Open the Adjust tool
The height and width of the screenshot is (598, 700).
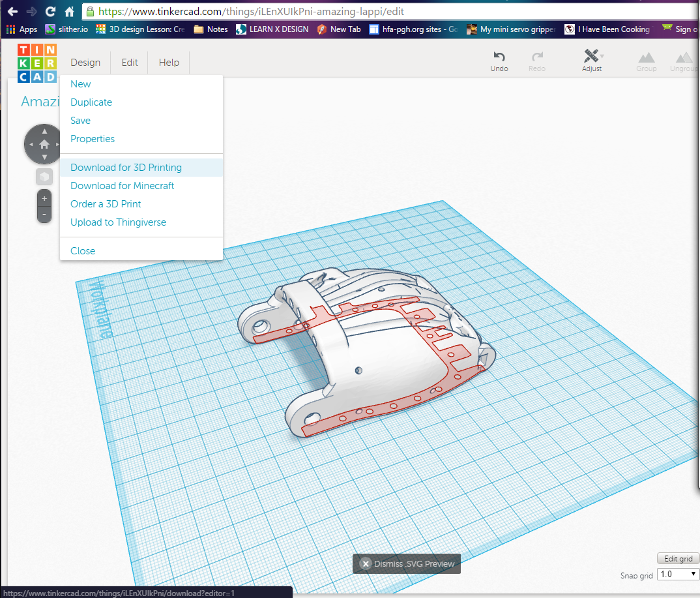pyautogui.click(x=592, y=61)
